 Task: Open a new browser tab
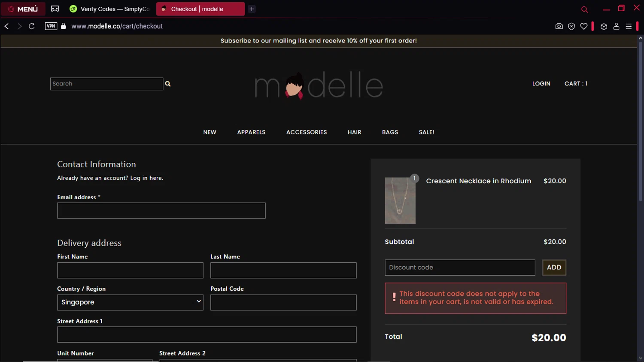[x=252, y=9]
